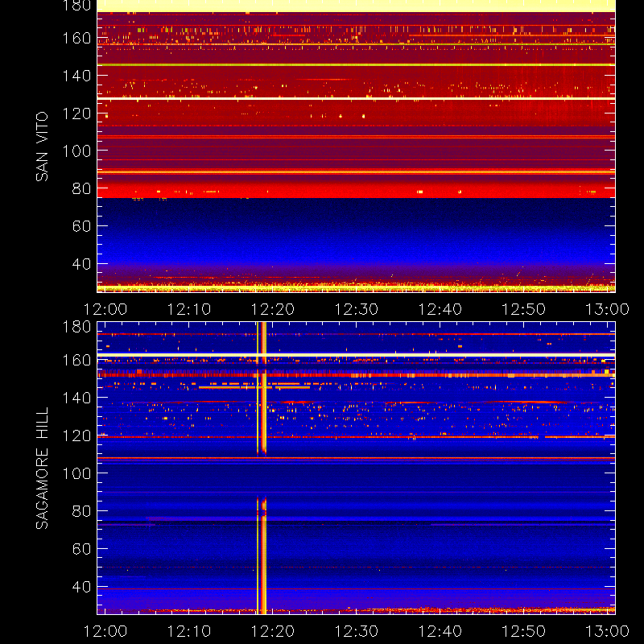Select 140 on the Sagamore Hill frequency axis
The width and height of the screenshot is (644, 644).
[x=76, y=398]
